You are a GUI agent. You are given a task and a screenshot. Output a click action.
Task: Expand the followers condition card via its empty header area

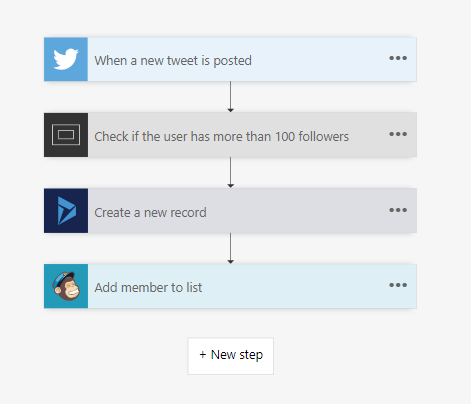coord(368,135)
